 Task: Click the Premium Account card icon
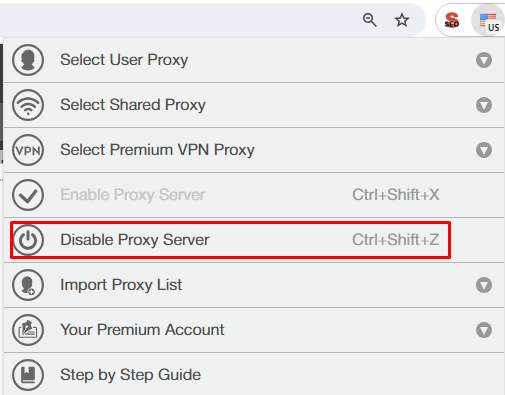tap(28, 330)
